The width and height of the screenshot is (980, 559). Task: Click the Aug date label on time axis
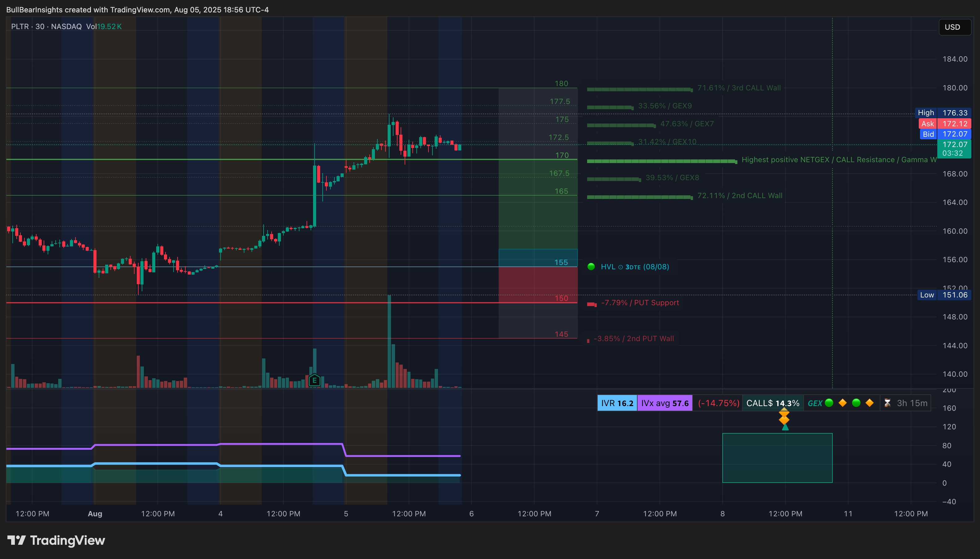click(x=95, y=514)
